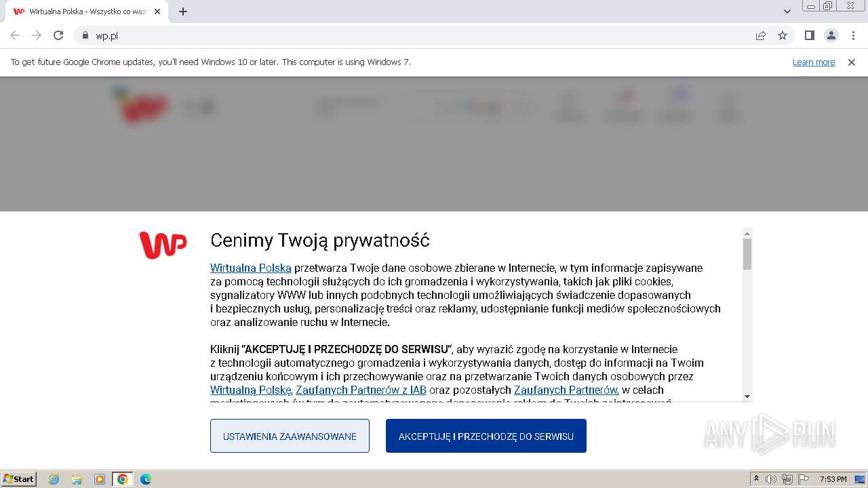Follow the Wirtualna Polska link in first paragraph

(x=251, y=268)
